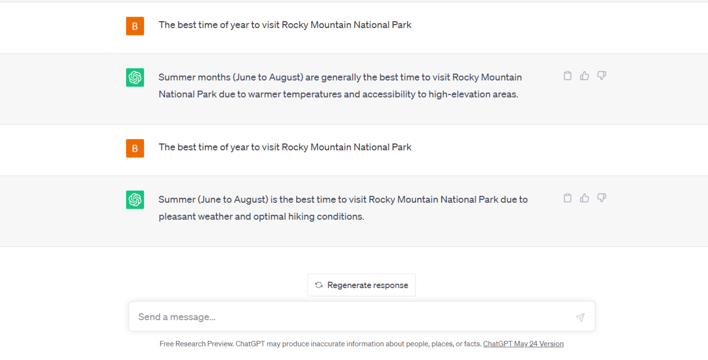The height and width of the screenshot is (360, 708).
Task: Copy the second response about pleasant weather
Action: point(568,198)
